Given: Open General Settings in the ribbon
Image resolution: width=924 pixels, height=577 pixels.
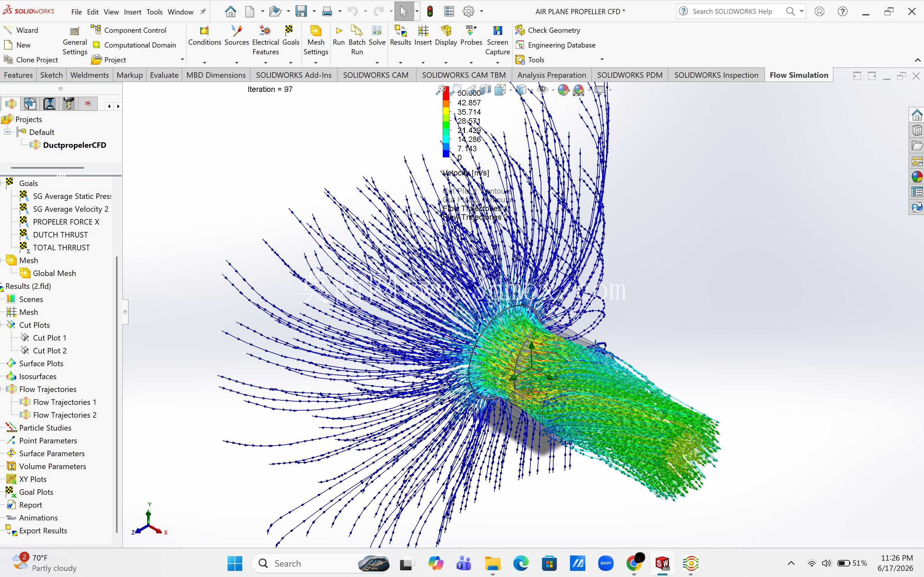Looking at the screenshot, I should click(x=75, y=41).
